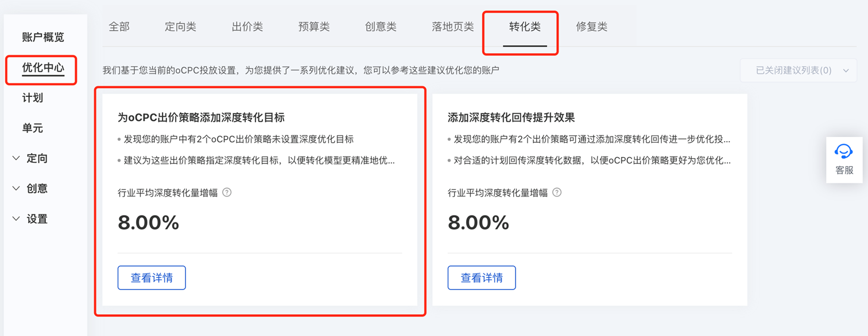Switch to the 全部 tab
868x336 pixels.
click(119, 27)
